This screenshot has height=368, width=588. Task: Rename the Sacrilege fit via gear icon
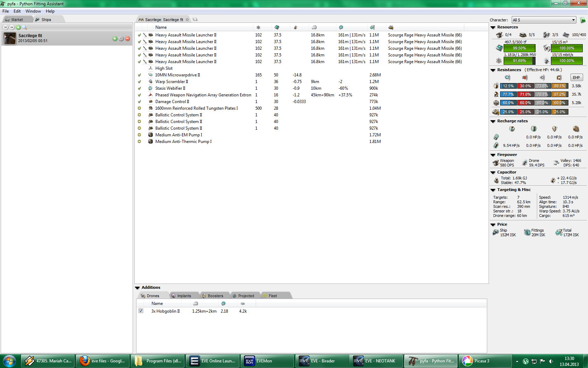click(121, 39)
